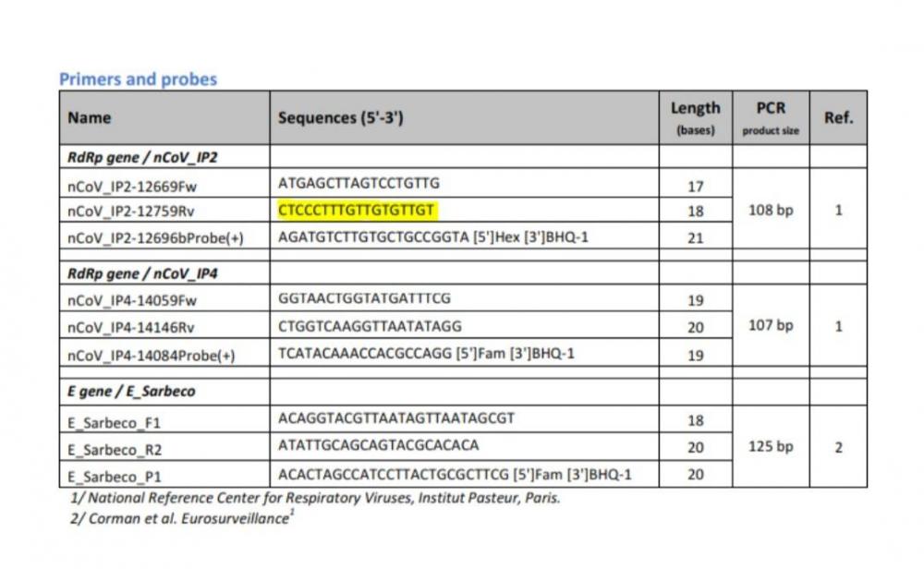Click the GGTAACTGGTATGATTTCG sequence cell

[364, 299]
